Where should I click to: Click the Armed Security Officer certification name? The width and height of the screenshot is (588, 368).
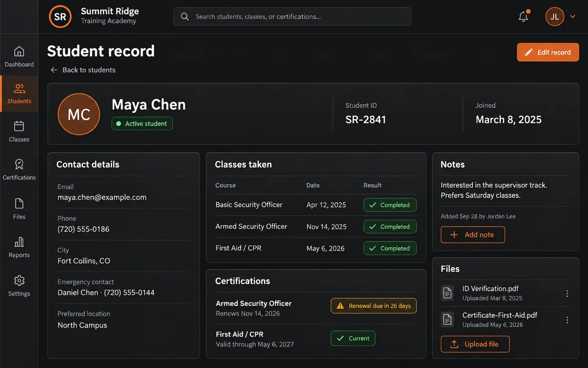254,303
